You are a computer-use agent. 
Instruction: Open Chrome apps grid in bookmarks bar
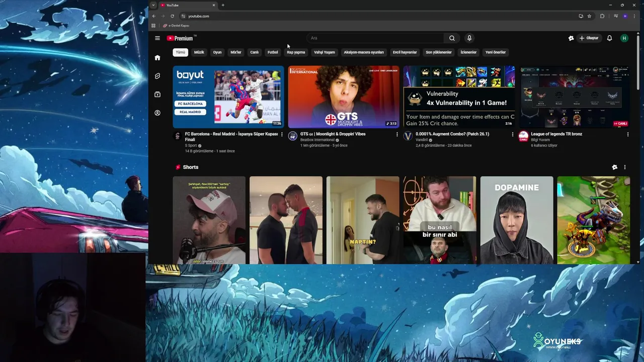154,26
